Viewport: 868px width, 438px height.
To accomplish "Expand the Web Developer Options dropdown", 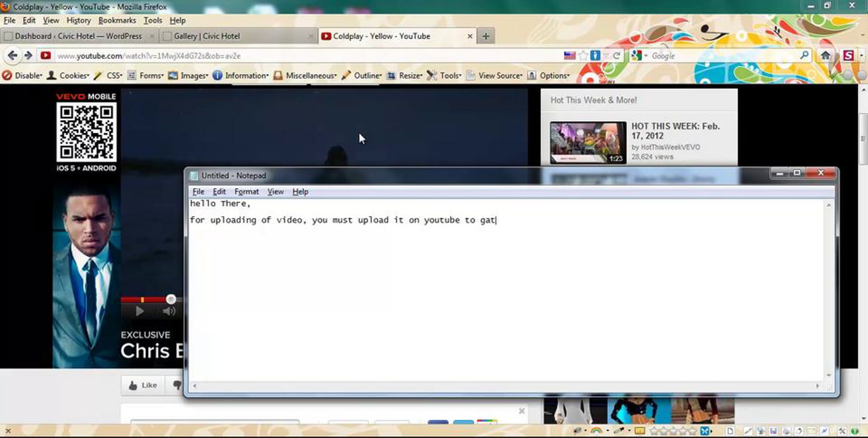I will (x=548, y=75).
